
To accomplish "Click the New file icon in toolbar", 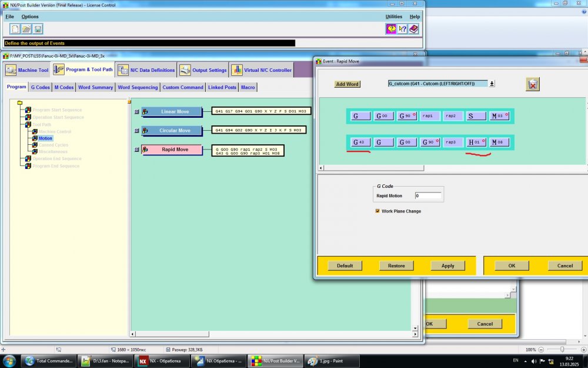I will coord(15,29).
